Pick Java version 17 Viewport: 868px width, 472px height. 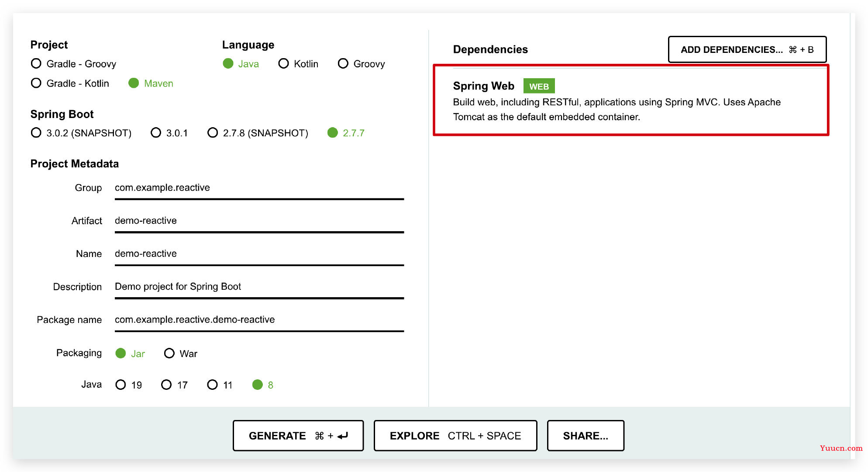pyautogui.click(x=174, y=385)
